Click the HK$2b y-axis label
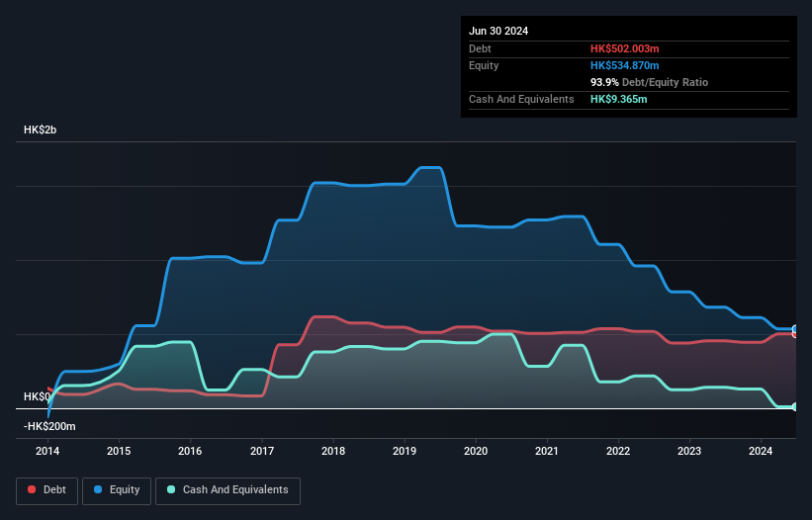The width and height of the screenshot is (812, 520). [40, 130]
